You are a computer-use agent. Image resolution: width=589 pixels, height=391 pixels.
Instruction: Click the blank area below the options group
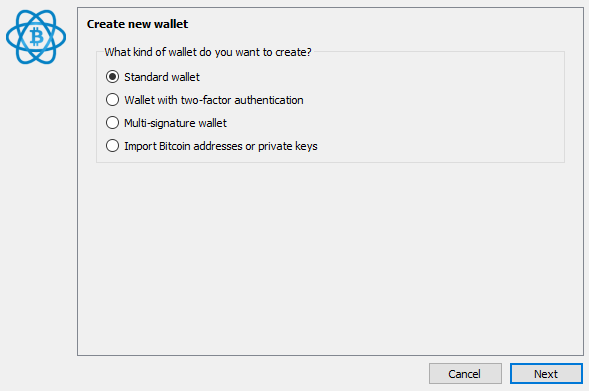coord(331,259)
